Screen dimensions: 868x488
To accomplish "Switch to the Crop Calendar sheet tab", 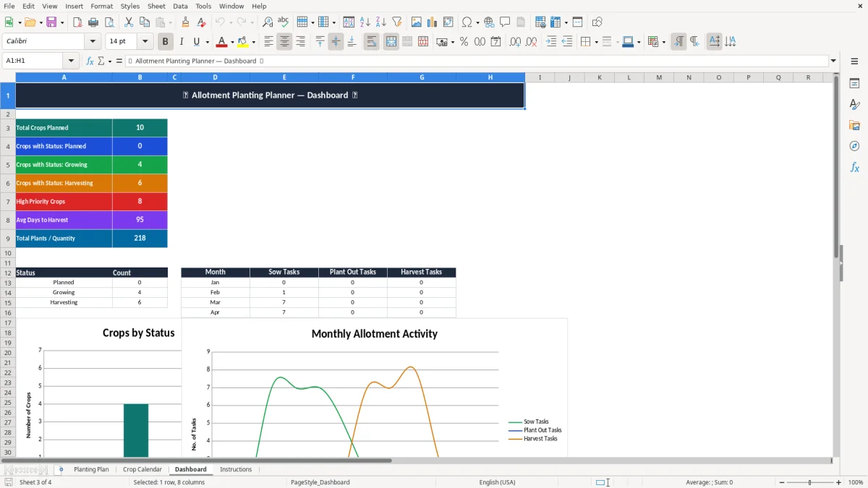I will (142, 469).
